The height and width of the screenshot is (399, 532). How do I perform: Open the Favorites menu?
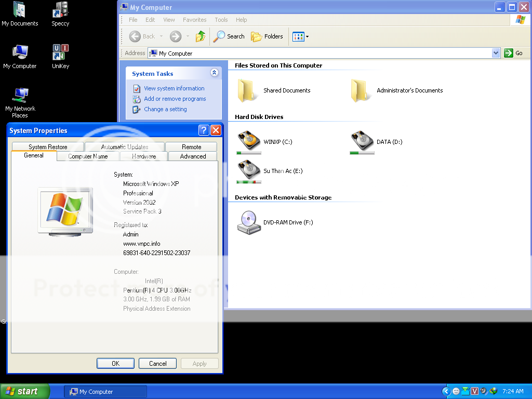194,20
